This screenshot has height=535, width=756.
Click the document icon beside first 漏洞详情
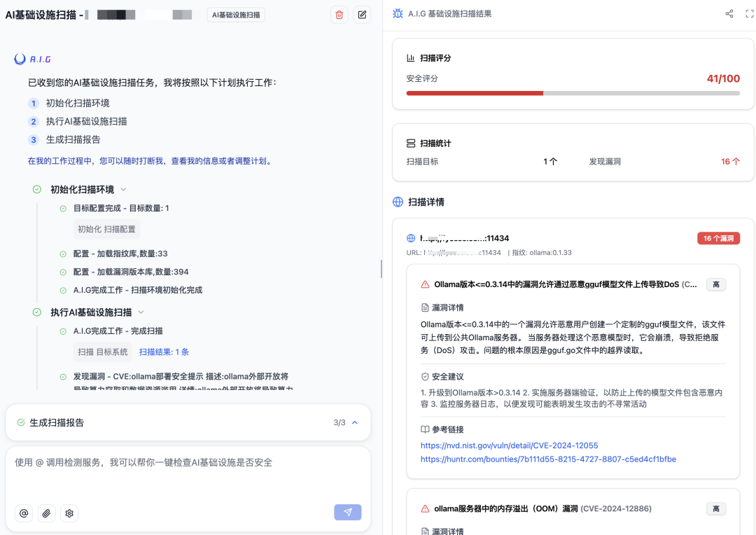425,307
